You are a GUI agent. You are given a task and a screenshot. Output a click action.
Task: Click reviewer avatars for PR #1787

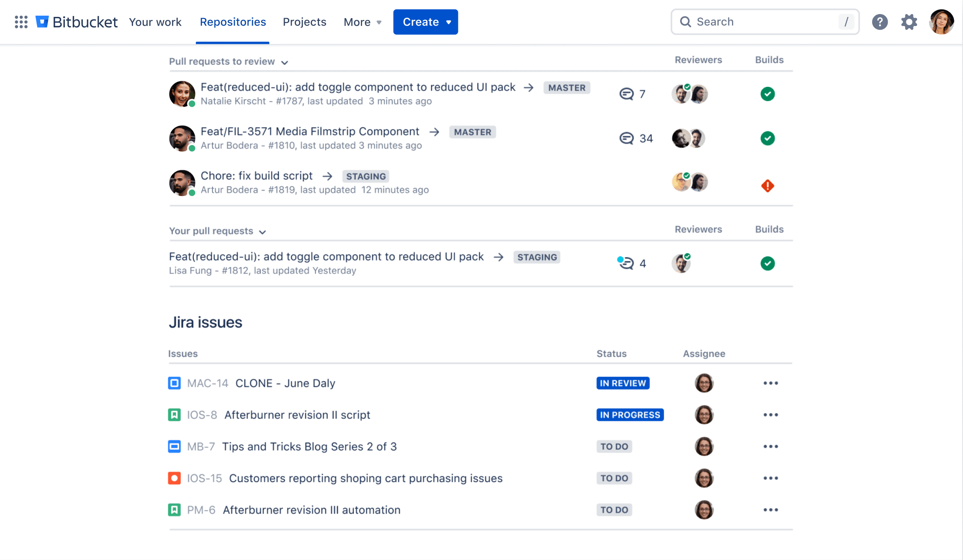pos(689,94)
